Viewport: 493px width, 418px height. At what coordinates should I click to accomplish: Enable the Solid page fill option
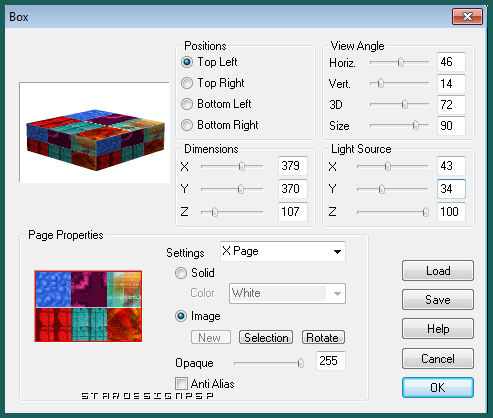[x=181, y=273]
